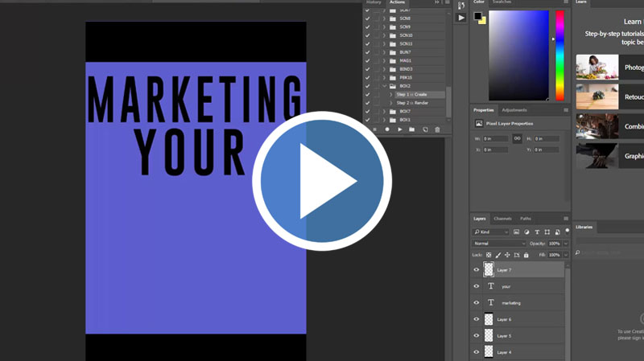Screen dimensions: 644x361
Task: Collapse the BOX2 action set
Action: point(384,86)
